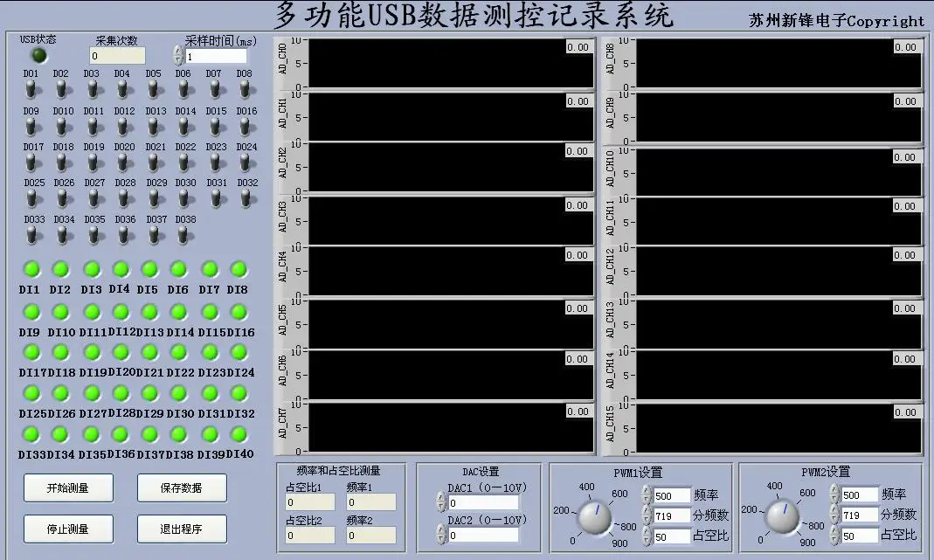
Task: Flip the DO38 toggle switch
Action: [x=183, y=236]
